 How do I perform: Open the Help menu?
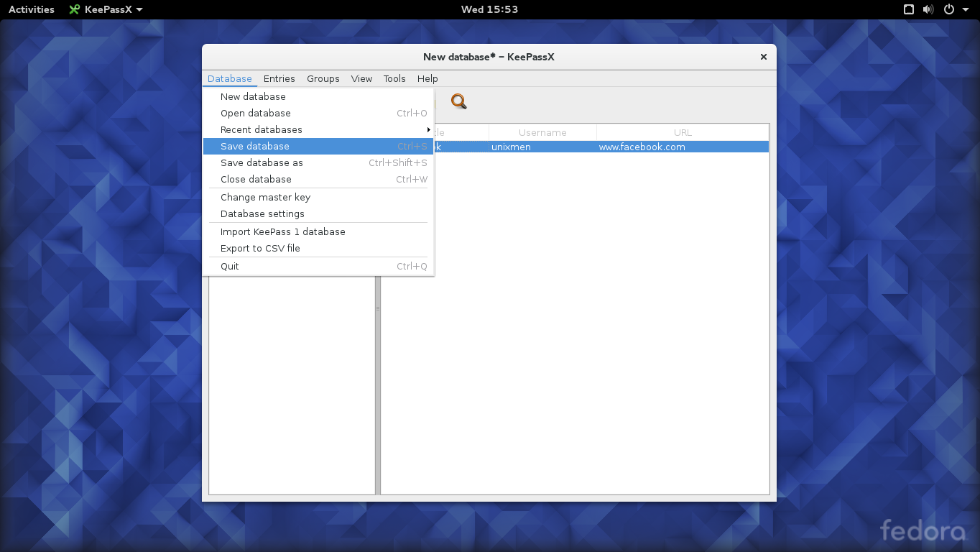[427, 78]
